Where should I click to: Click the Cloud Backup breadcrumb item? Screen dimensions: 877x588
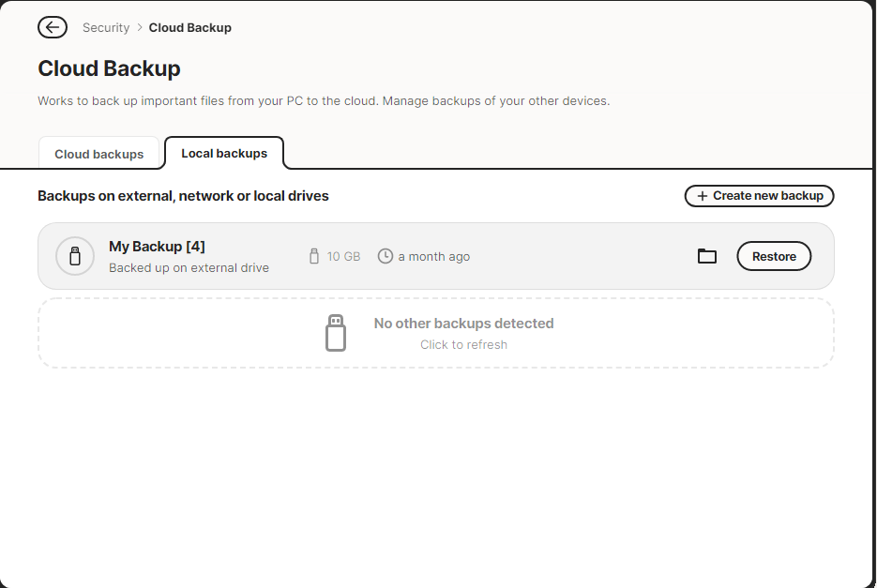[x=190, y=27]
